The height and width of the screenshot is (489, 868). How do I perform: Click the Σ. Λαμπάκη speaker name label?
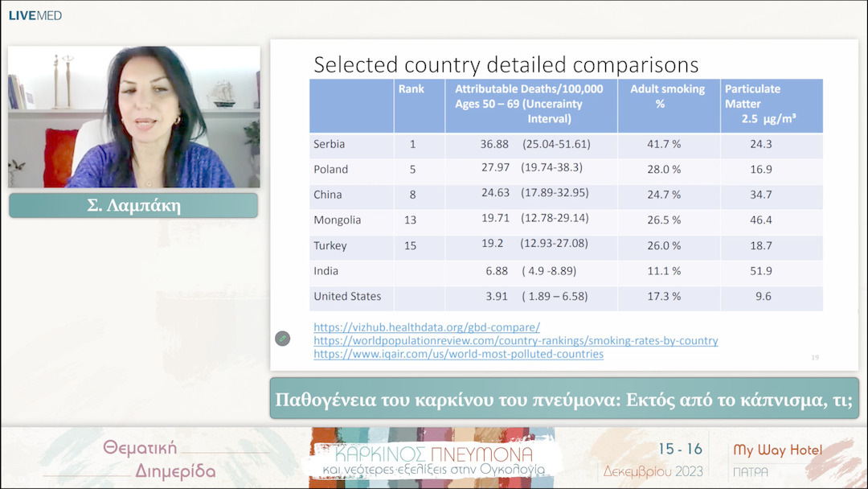pyautogui.click(x=133, y=206)
